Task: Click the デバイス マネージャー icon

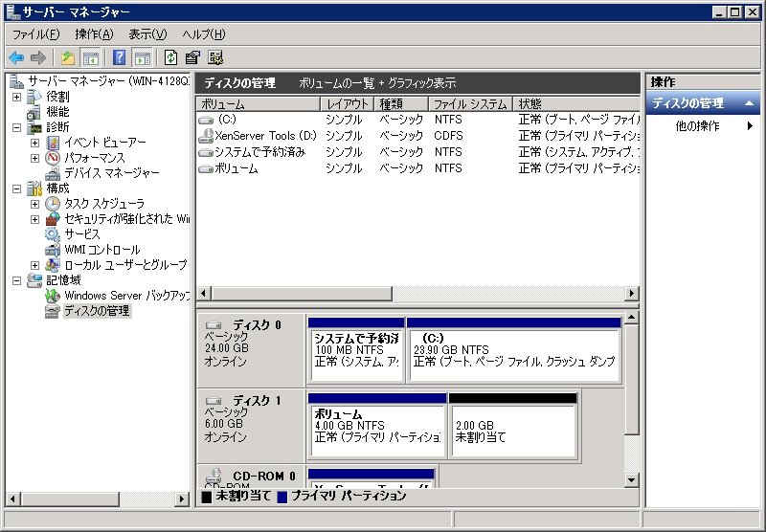Action: (53, 173)
